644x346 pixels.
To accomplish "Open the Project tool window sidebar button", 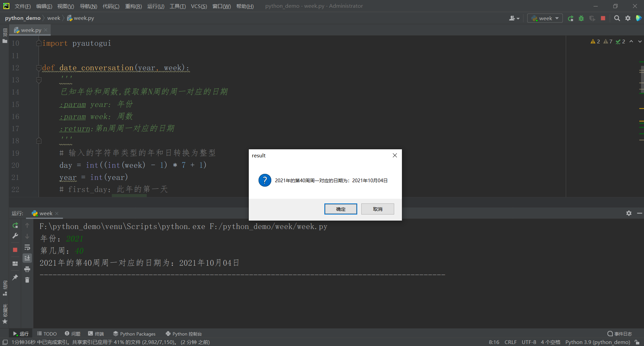I will pos(5,36).
